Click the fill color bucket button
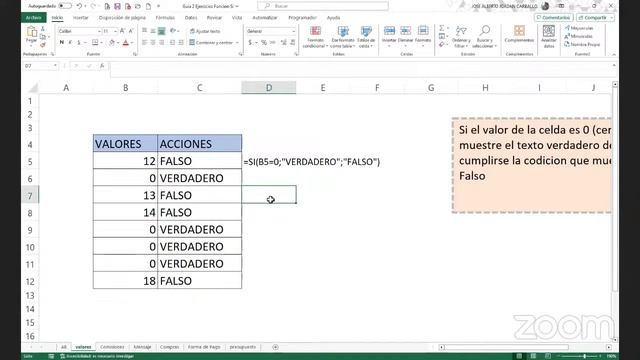Image resolution: width=640 pixels, height=360 pixels. pos(112,42)
